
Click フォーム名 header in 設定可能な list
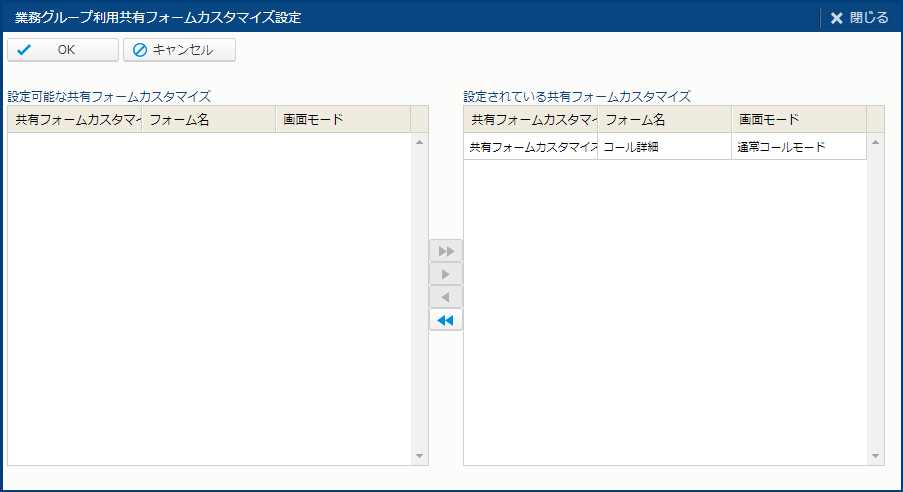click(208, 120)
